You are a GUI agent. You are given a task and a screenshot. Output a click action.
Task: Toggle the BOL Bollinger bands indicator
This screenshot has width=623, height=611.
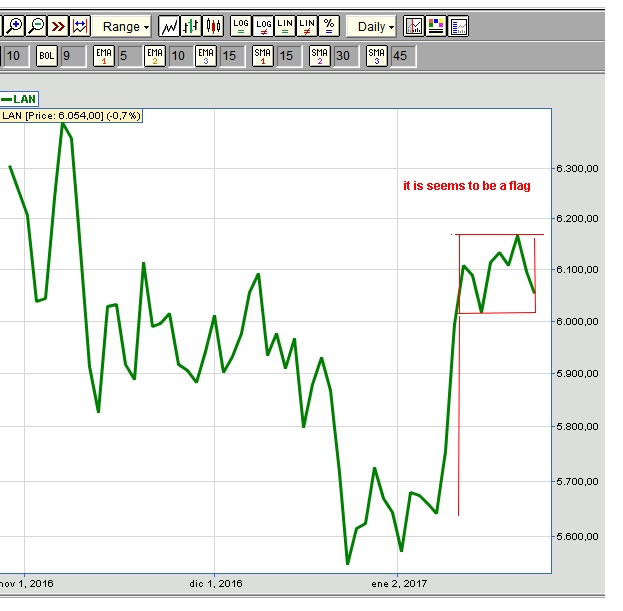[x=46, y=56]
